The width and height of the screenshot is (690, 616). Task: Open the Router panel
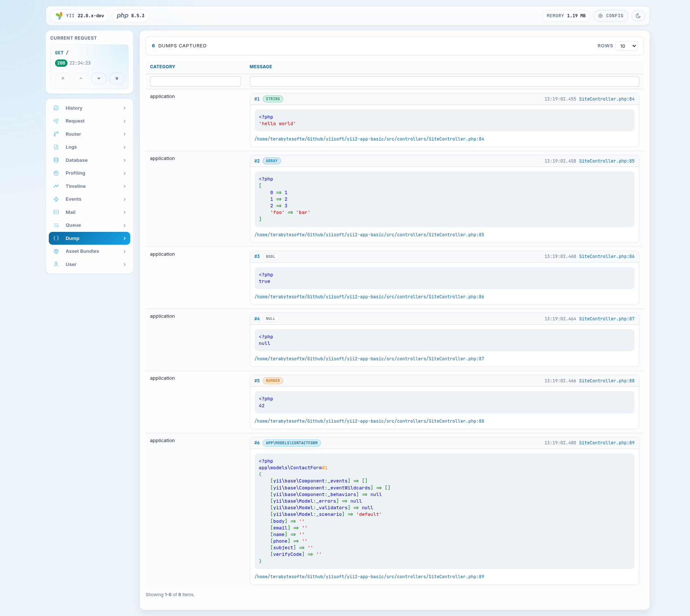pos(90,134)
